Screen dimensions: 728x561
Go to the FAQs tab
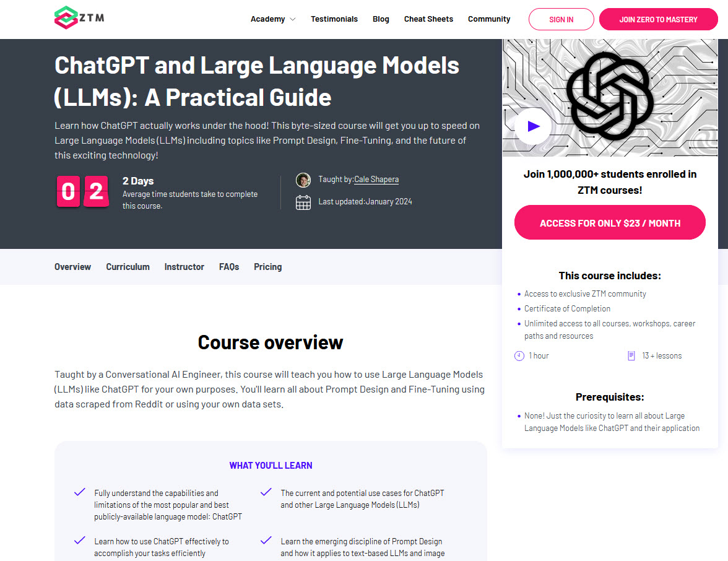pyautogui.click(x=229, y=266)
